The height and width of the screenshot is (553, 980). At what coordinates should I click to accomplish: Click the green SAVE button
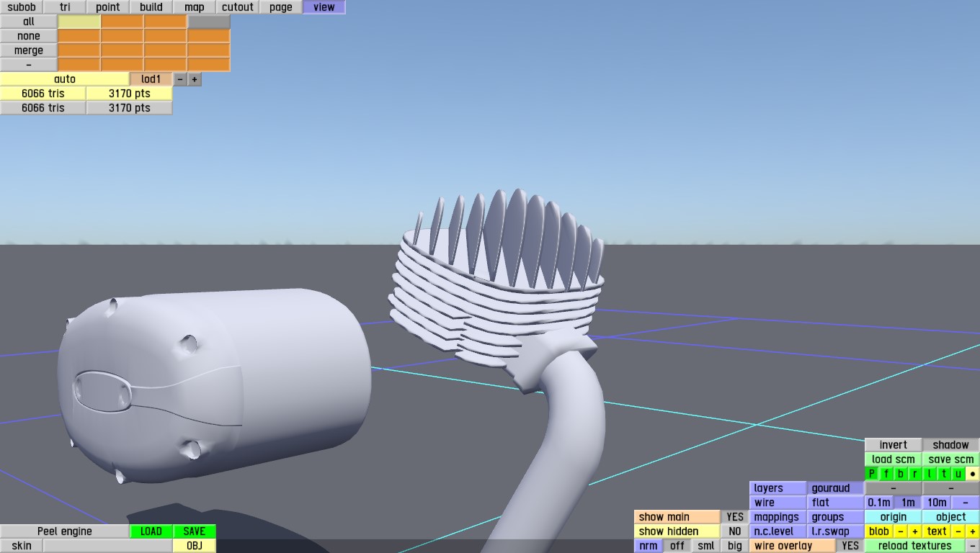(195, 531)
